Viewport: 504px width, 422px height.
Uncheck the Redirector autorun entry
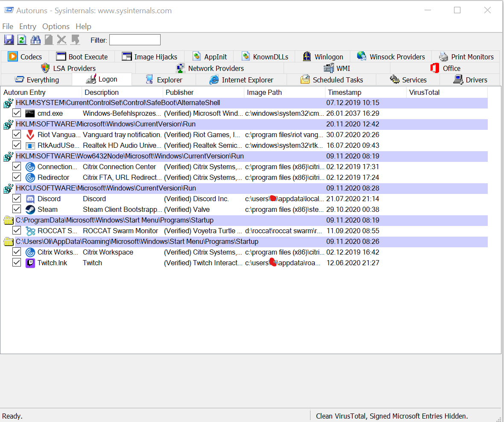coord(17,177)
